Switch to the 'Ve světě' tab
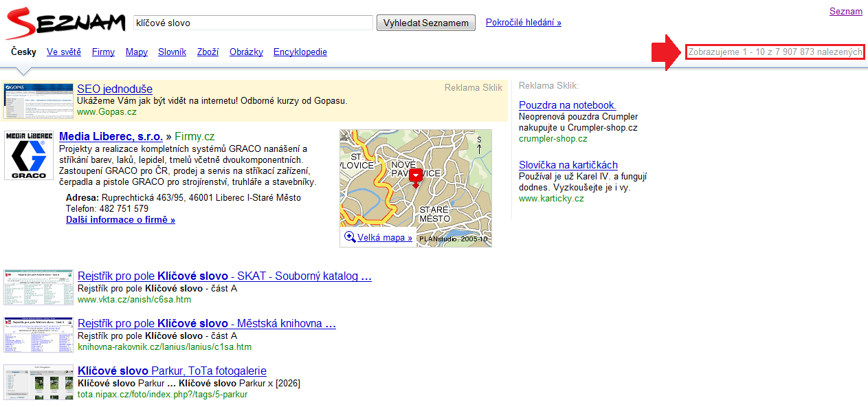This screenshot has height=407, width=868. tap(64, 52)
